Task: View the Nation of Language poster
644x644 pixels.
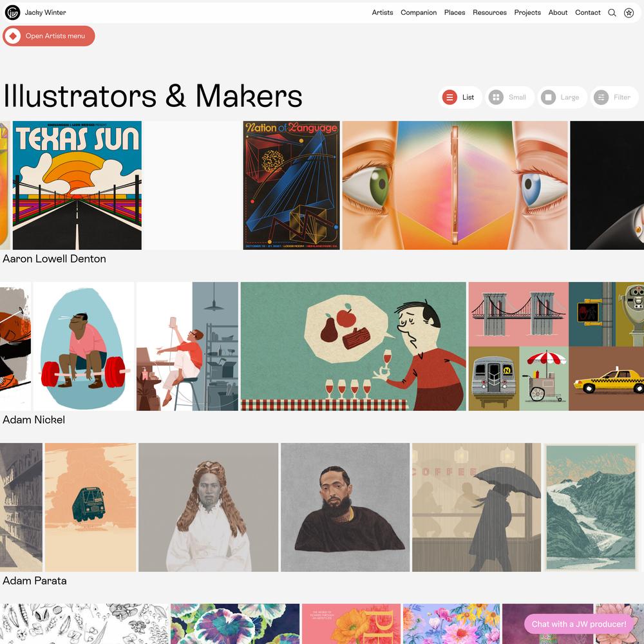Action: (291, 185)
